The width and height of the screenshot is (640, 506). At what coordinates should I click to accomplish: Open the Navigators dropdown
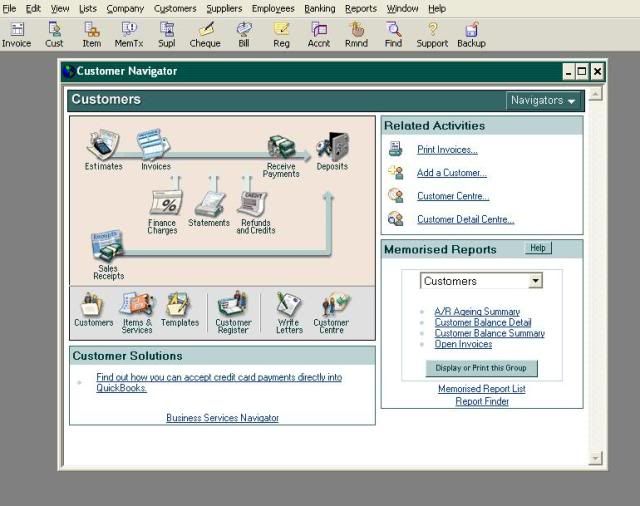(x=543, y=100)
